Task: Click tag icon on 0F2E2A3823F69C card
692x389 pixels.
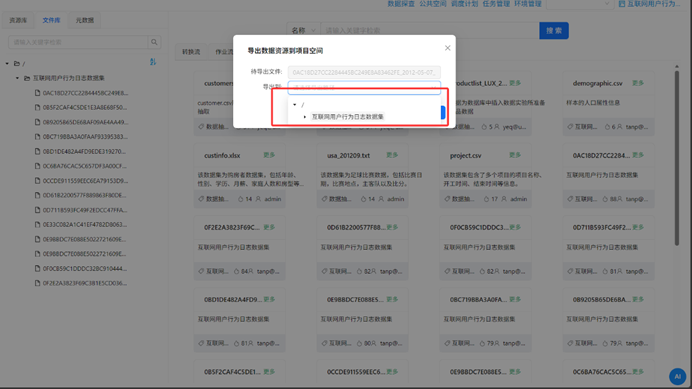Action: pos(201,271)
